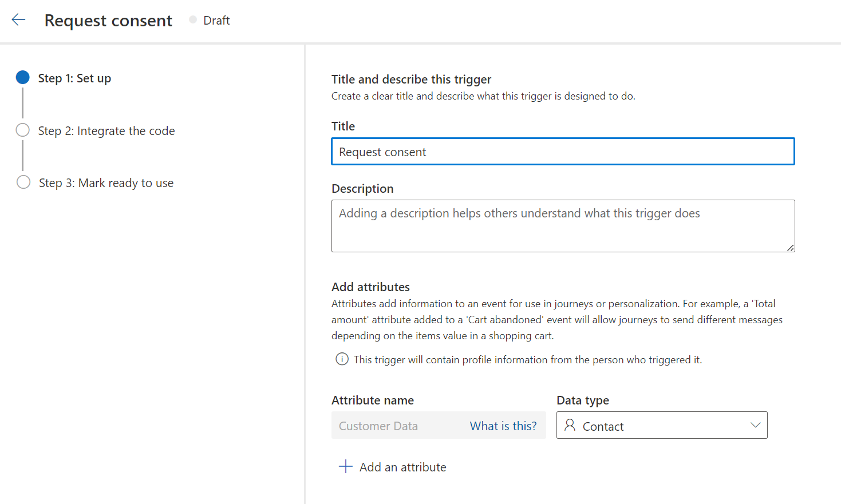Open the 'What is this?' help link
This screenshot has width=841, height=504.
pyautogui.click(x=503, y=426)
